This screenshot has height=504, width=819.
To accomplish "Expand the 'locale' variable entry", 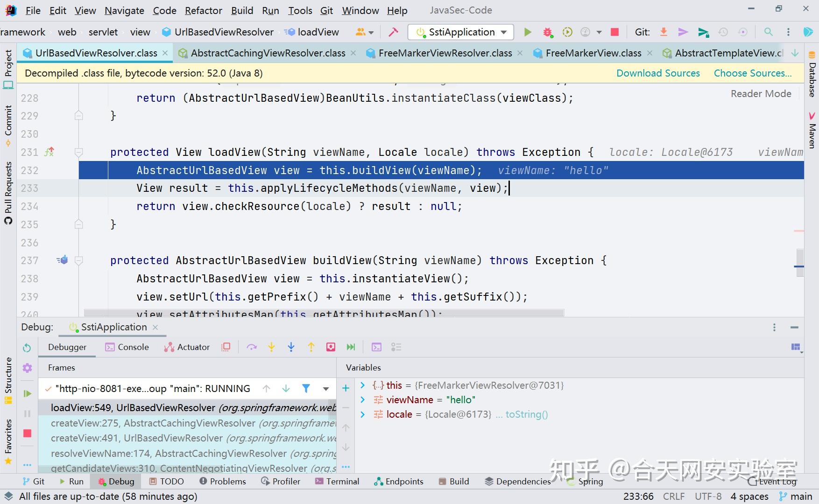I will (x=363, y=414).
